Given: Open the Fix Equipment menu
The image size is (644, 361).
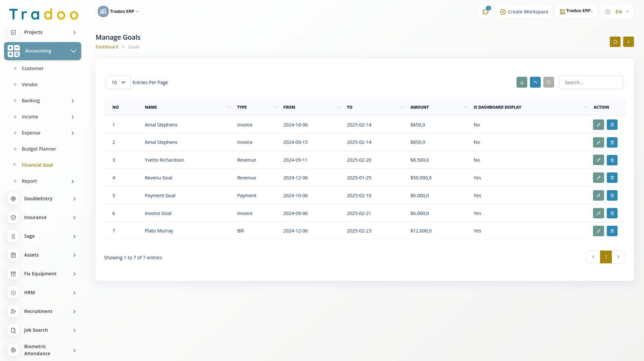Looking at the screenshot, I should tap(43, 274).
